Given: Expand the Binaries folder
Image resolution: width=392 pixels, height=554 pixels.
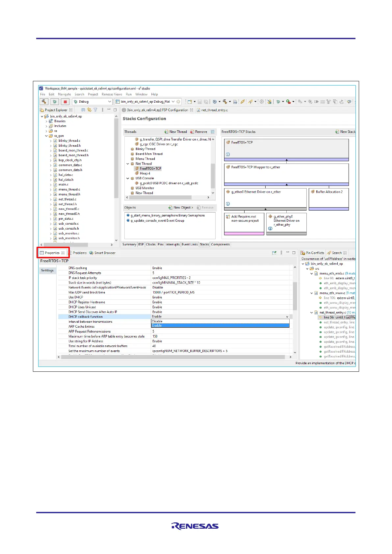Looking at the screenshot, I should (46, 121).
